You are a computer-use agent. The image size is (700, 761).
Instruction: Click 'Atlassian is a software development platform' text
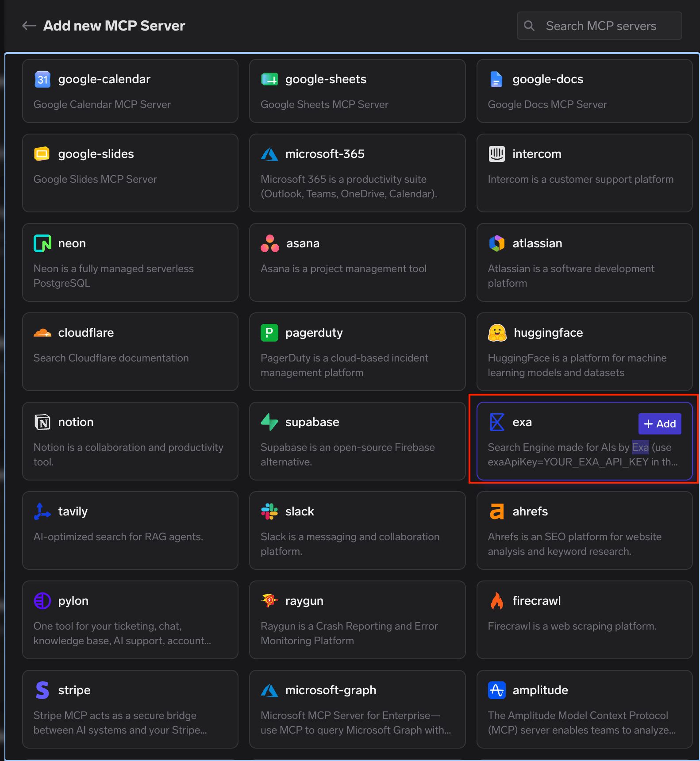point(571,276)
